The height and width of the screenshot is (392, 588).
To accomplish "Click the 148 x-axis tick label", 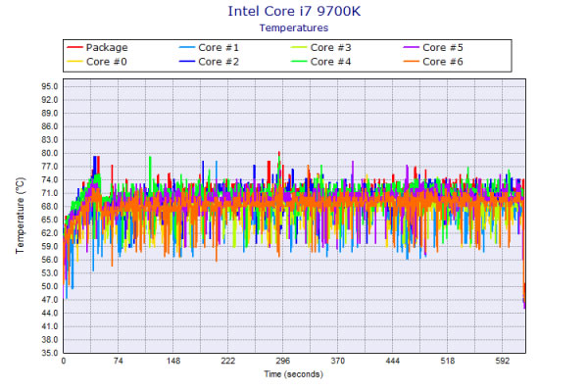I will pyautogui.click(x=173, y=361).
